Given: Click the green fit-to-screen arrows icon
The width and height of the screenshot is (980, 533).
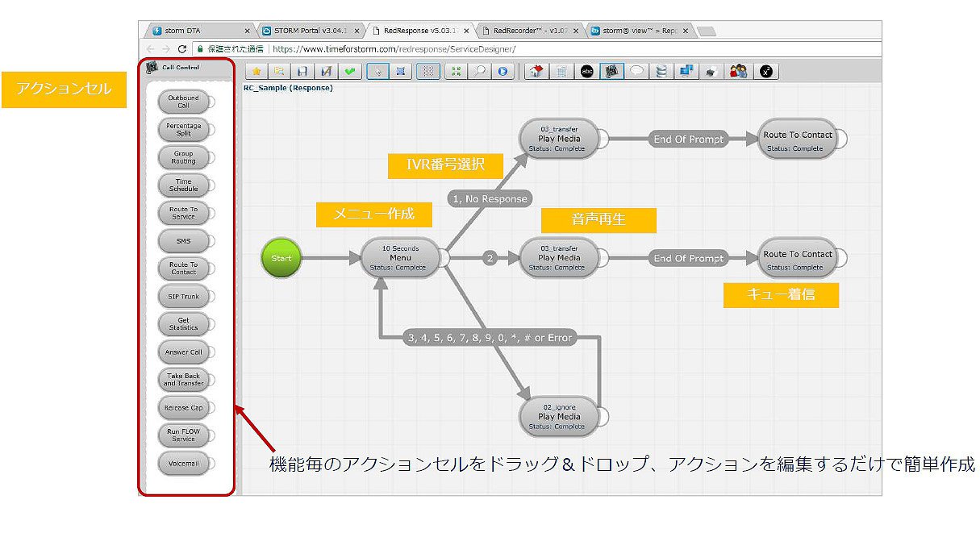Looking at the screenshot, I should tap(457, 71).
